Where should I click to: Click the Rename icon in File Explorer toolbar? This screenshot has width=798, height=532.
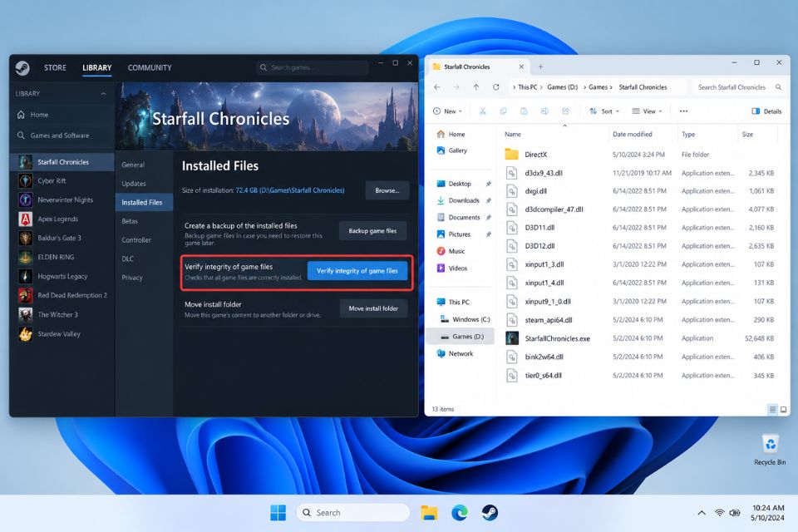pos(544,111)
